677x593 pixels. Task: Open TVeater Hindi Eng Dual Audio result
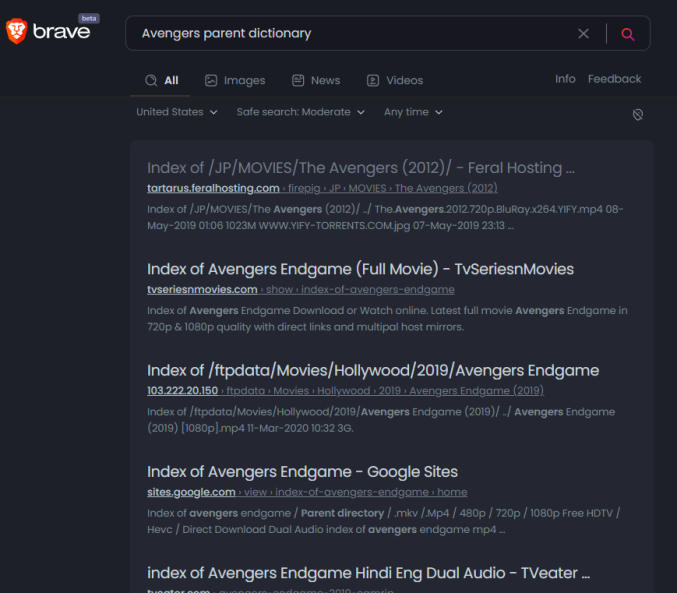click(x=368, y=573)
